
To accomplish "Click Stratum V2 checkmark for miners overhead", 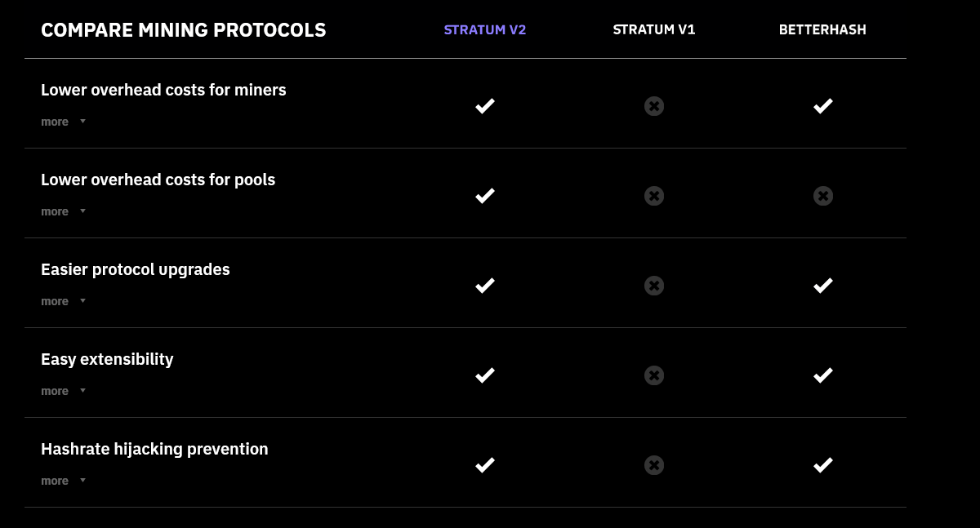I will point(485,106).
